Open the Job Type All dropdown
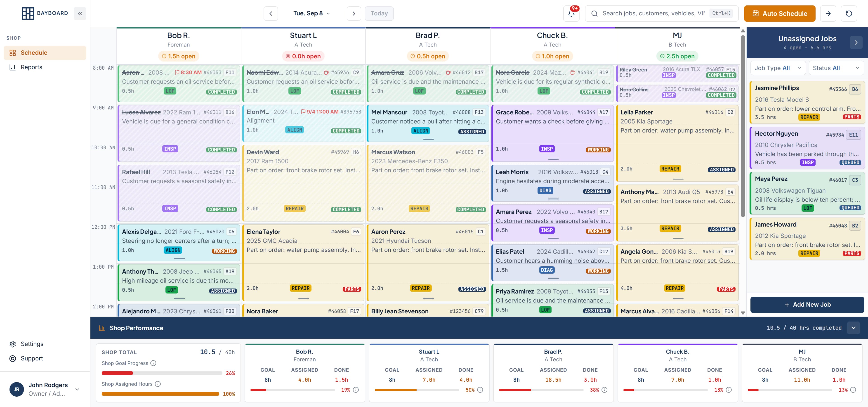868x407 pixels. tap(778, 68)
